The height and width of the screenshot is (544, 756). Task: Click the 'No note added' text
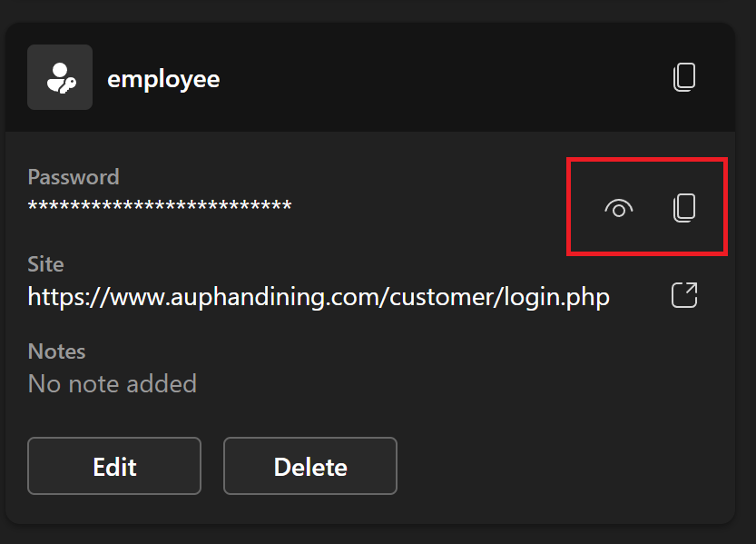[x=113, y=384]
